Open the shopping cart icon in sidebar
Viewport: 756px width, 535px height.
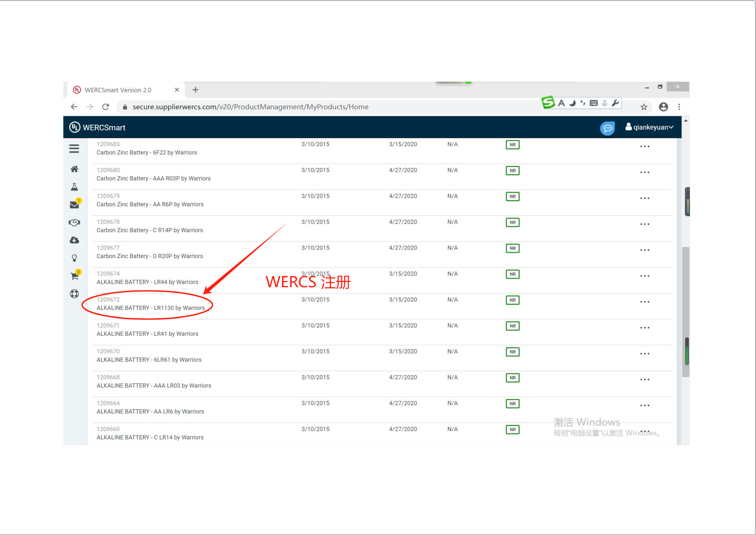pos(75,275)
